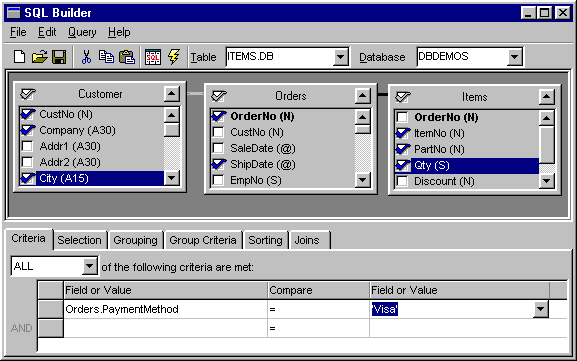Enable the Discount (N) checkbox in Items
577x361 pixels.
tap(402, 181)
